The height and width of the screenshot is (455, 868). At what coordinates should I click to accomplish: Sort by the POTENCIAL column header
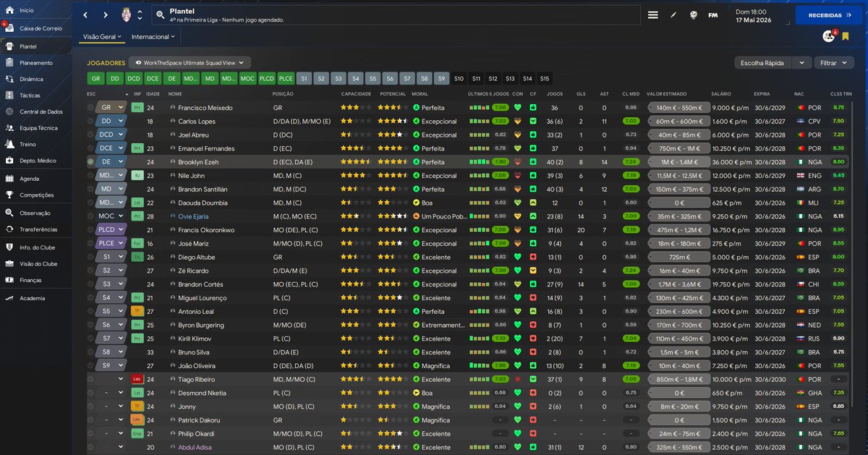click(393, 94)
